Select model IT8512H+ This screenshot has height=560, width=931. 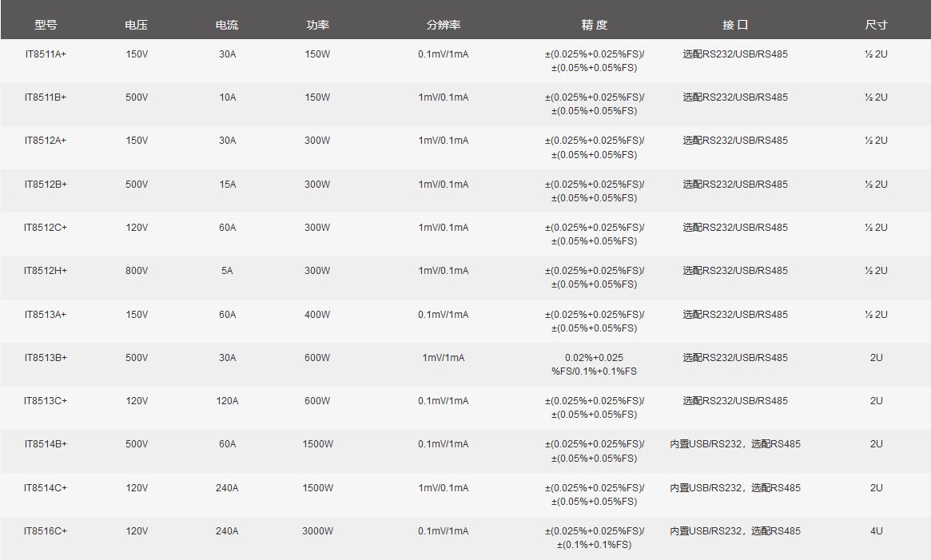coord(46,271)
